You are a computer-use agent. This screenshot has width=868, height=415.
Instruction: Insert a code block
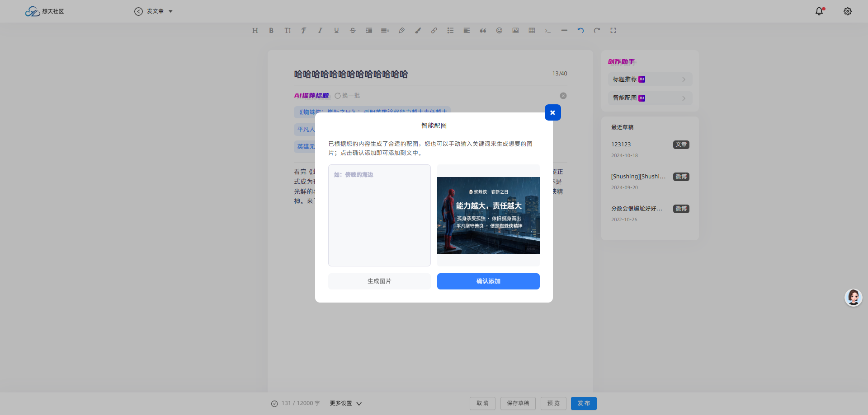(x=548, y=30)
